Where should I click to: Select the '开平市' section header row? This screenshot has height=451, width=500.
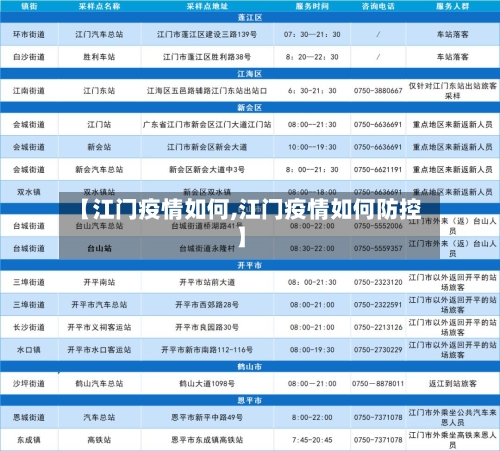pos(250,265)
